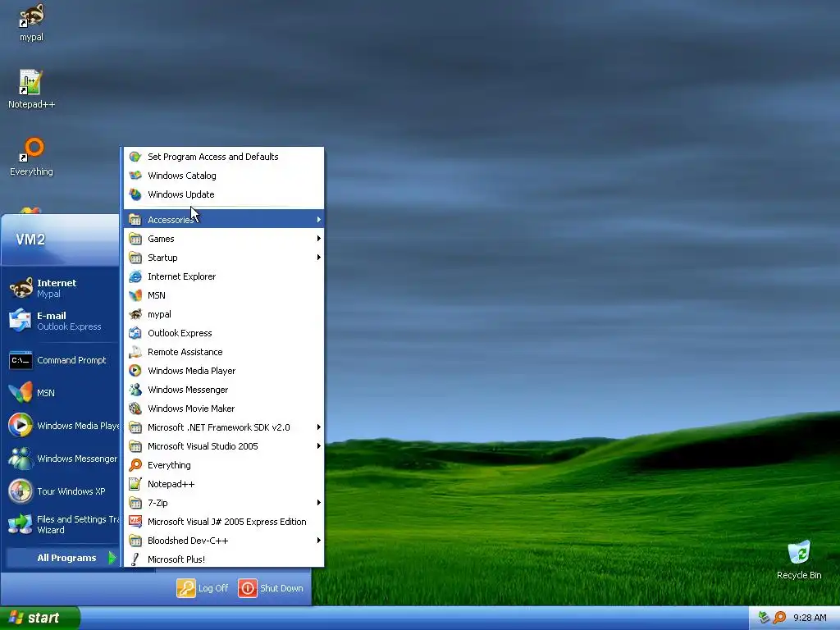Click the Microsoft Plus! icon

click(x=135, y=559)
